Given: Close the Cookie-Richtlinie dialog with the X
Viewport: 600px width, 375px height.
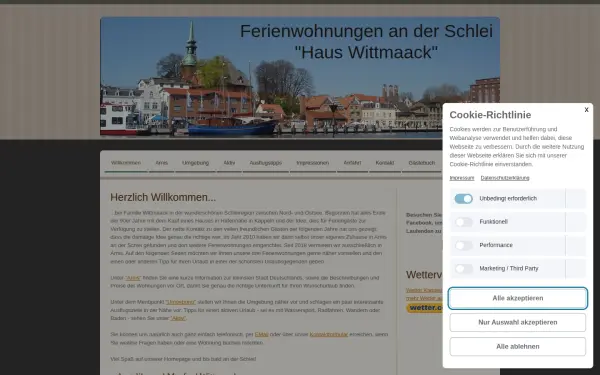Looking at the screenshot, I should coord(586,110).
